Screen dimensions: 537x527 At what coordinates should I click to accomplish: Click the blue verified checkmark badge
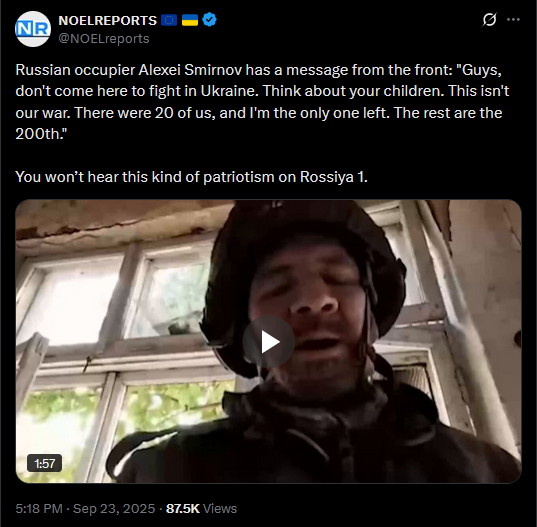tap(209, 20)
